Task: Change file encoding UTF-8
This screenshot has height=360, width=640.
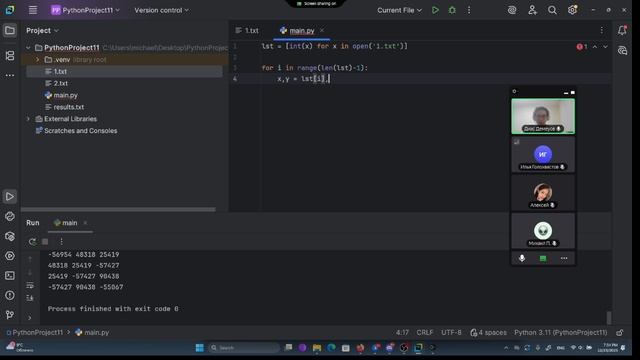Action: point(451,333)
